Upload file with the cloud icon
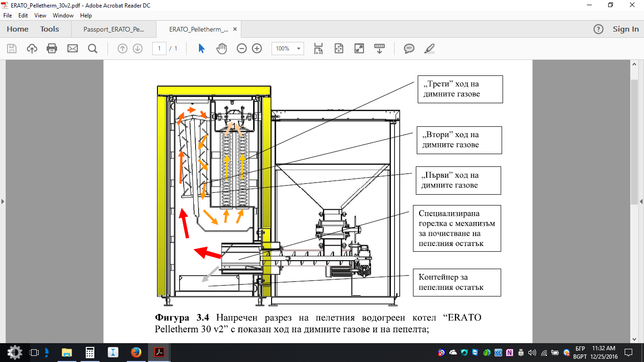 tap(32, 49)
